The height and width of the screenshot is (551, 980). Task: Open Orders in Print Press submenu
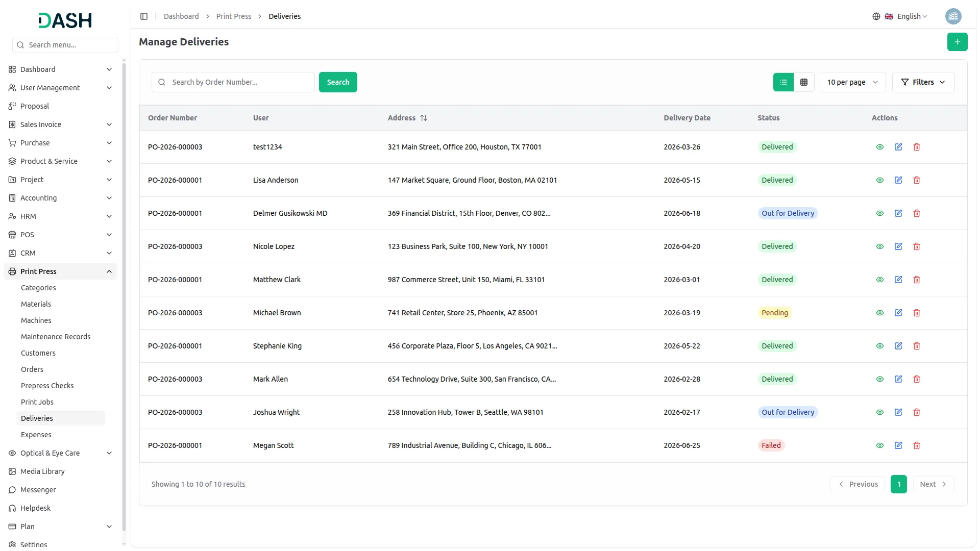point(32,369)
